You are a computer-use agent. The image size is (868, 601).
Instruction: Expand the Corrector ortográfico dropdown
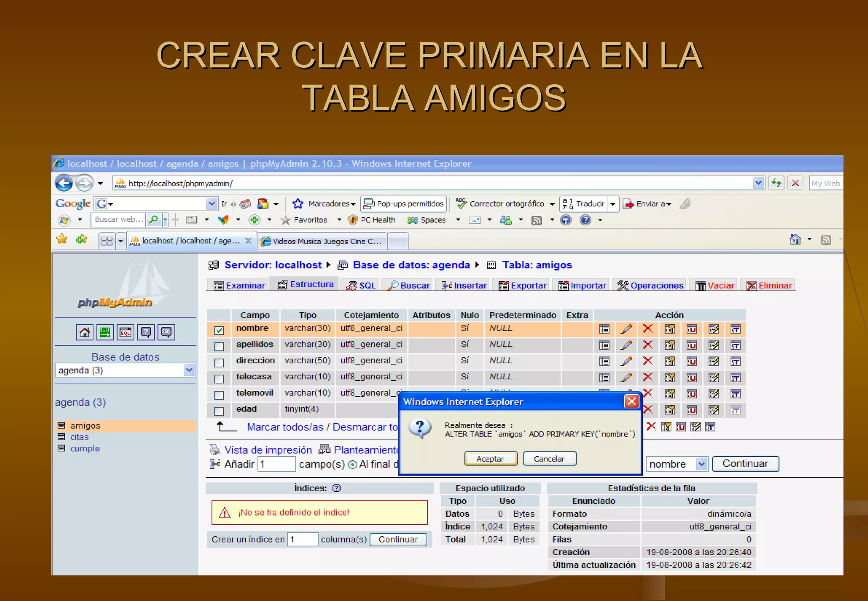click(552, 204)
